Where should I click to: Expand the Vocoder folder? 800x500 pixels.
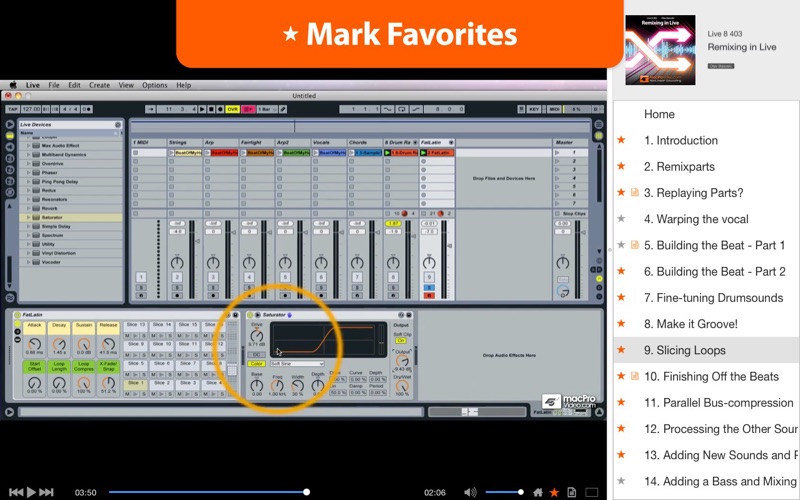click(x=29, y=262)
